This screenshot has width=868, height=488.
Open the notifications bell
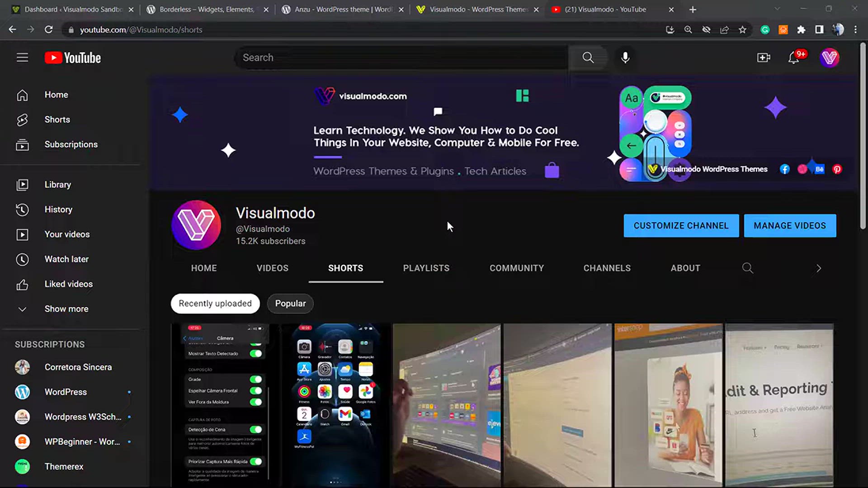794,57
